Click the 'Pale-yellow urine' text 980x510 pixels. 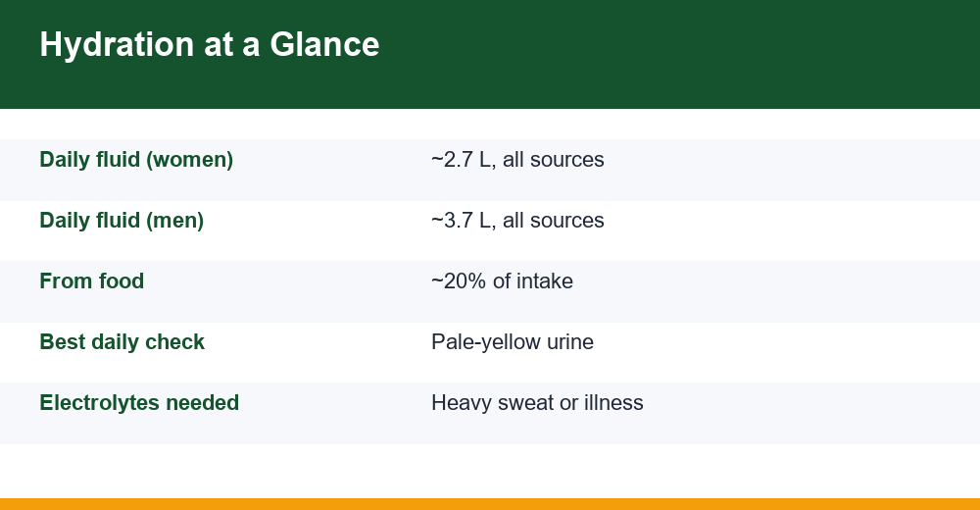[513, 342]
